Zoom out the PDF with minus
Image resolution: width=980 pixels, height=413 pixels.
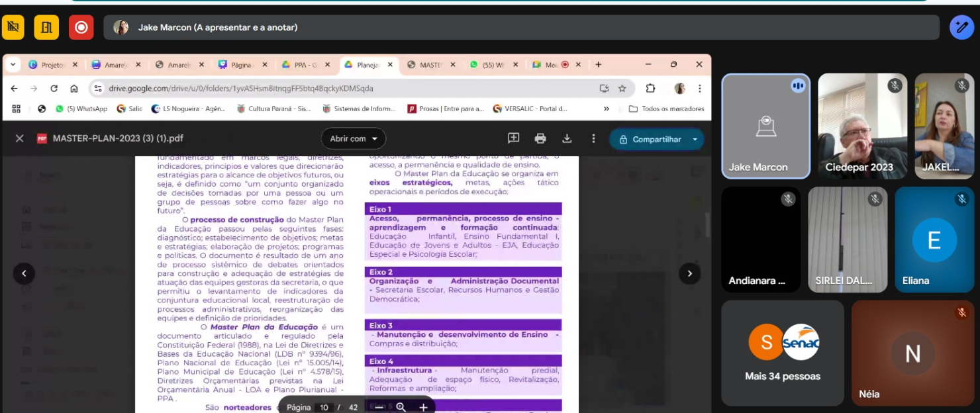[x=379, y=407]
